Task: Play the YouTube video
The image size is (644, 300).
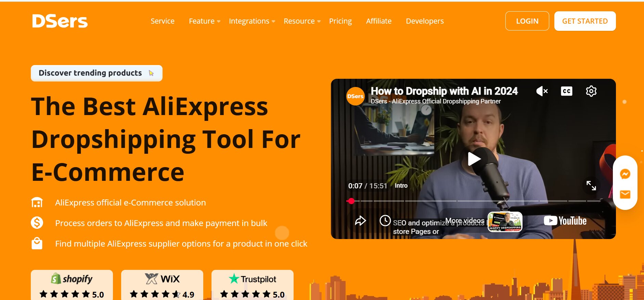Action: pos(474,159)
